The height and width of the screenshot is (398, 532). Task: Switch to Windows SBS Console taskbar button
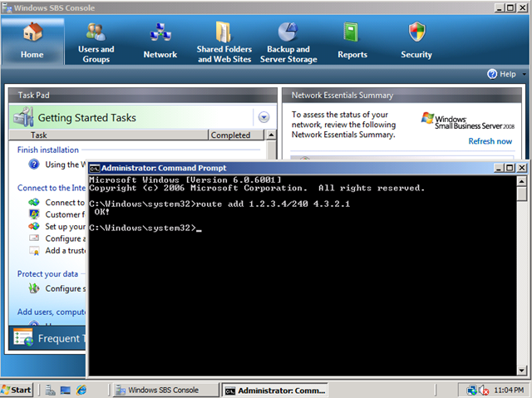coord(166,390)
